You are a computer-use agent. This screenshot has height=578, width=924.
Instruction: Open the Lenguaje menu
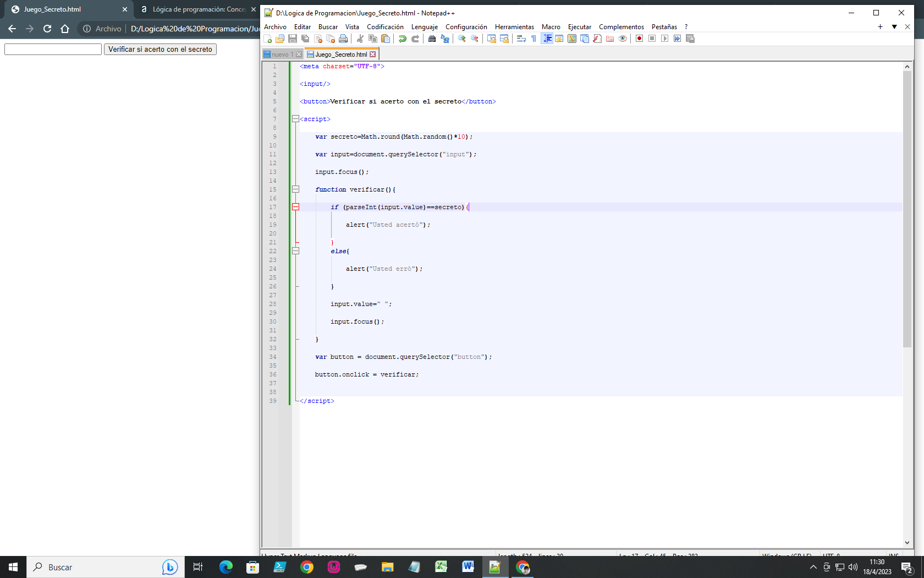point(425,26)
